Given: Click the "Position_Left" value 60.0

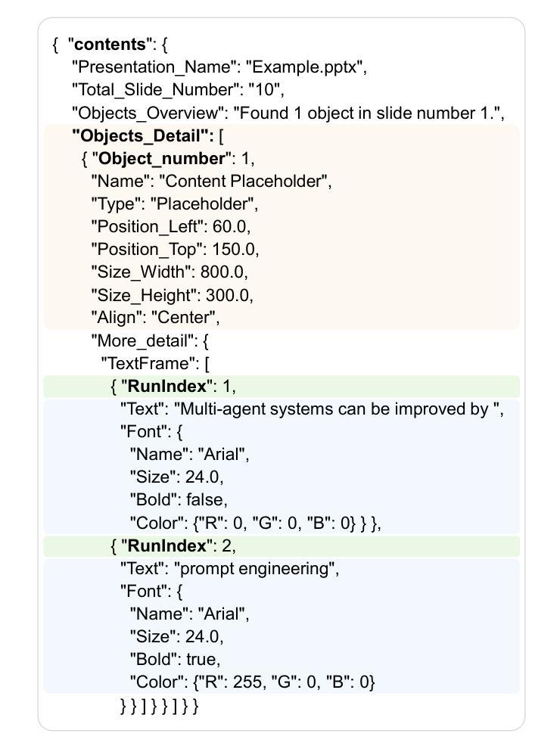Looking at the screenshot, I should [229, 227].
